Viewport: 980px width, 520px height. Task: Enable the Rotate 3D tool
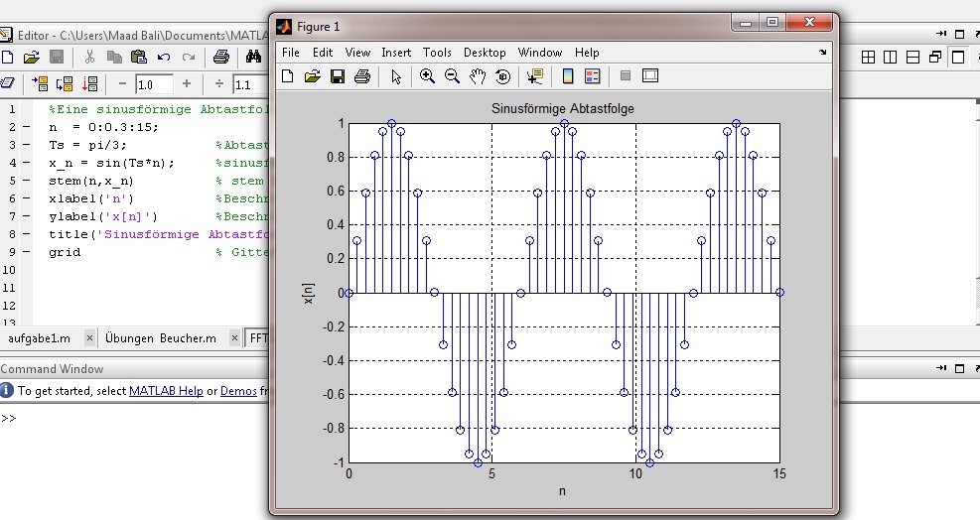[x=502, y=76]
